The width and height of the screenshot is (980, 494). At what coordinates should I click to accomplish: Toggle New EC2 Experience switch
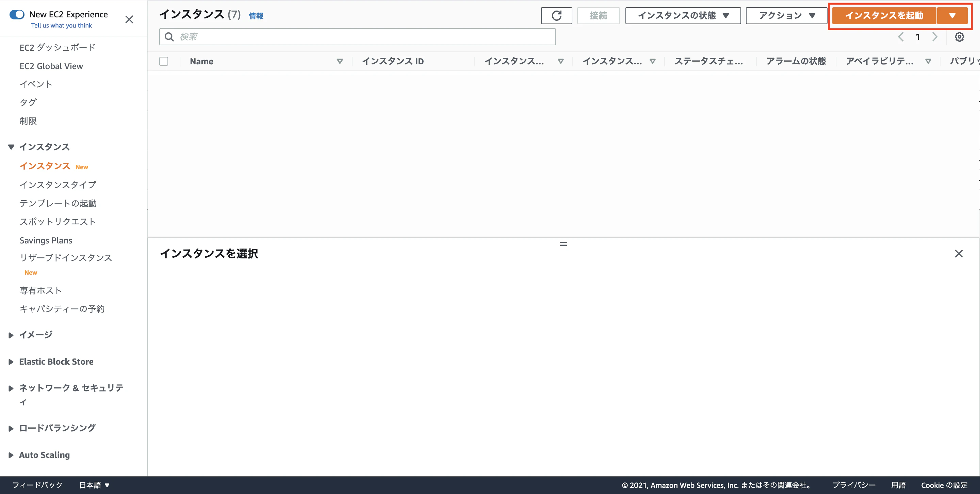pyautogui.click(x=17, y=14)
